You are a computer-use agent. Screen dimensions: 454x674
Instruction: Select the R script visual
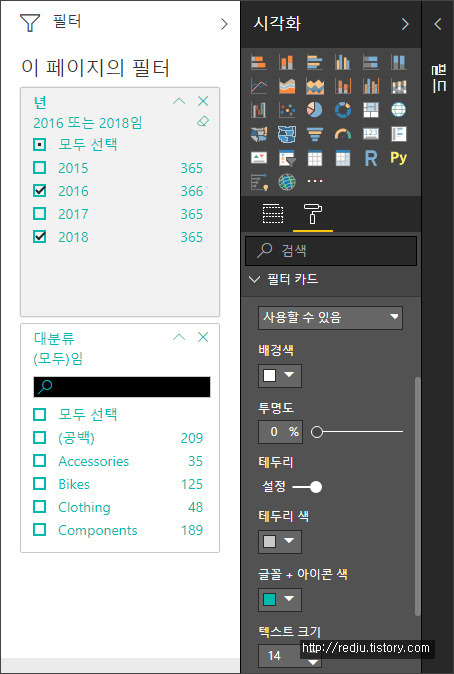click(371, 158)
